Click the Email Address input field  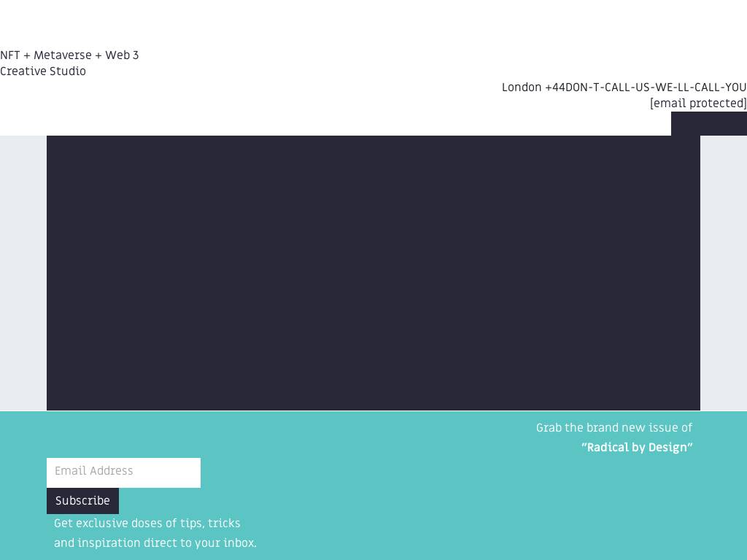click(123, 472)
